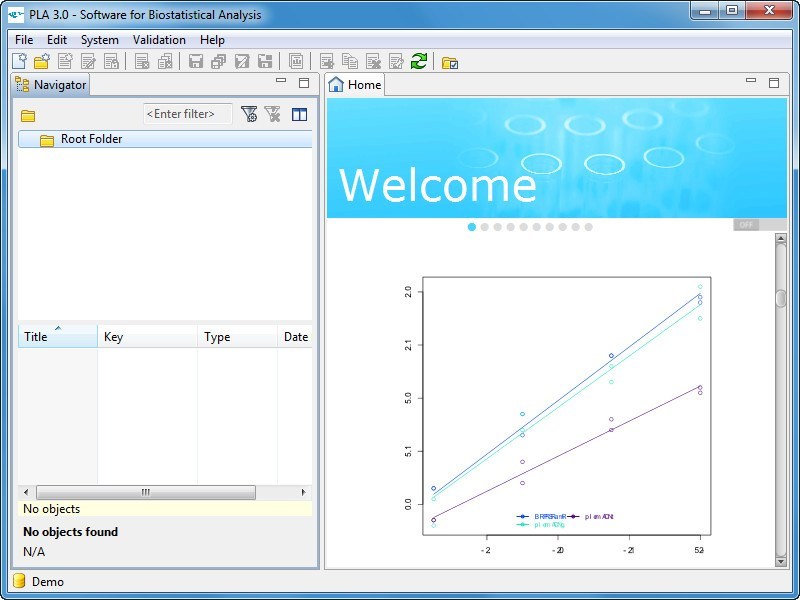Click the Home panel scroll down arrow
Image resolution: width=800 pixels, height=600 pixels.
(781, 562)
